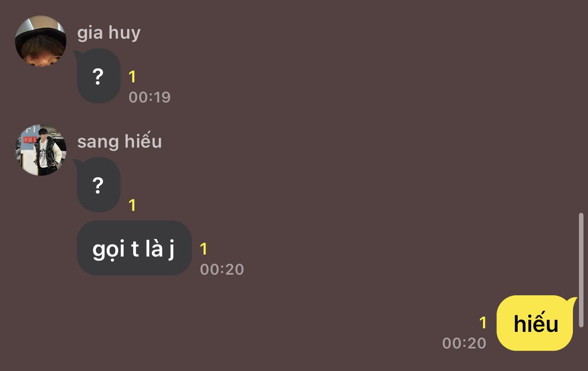Select sang hiếu's question mark message bubble

click(x=98, y=185)
